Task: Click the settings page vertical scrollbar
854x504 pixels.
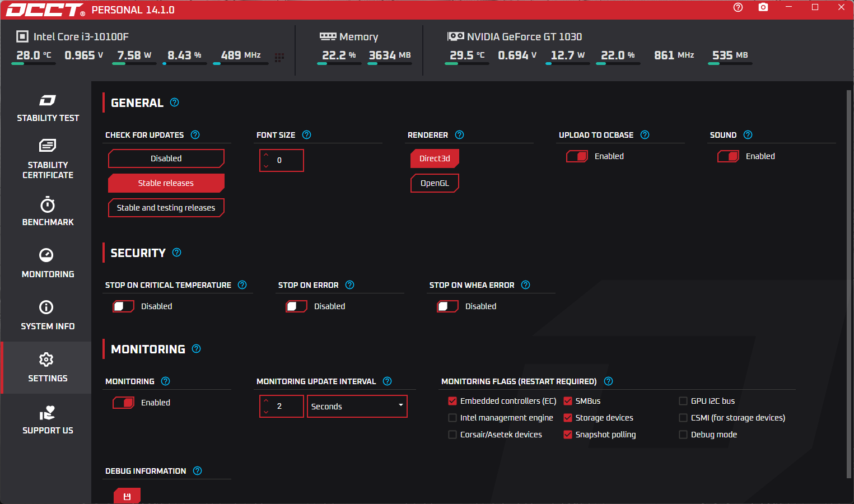Action: coord(849,284)
